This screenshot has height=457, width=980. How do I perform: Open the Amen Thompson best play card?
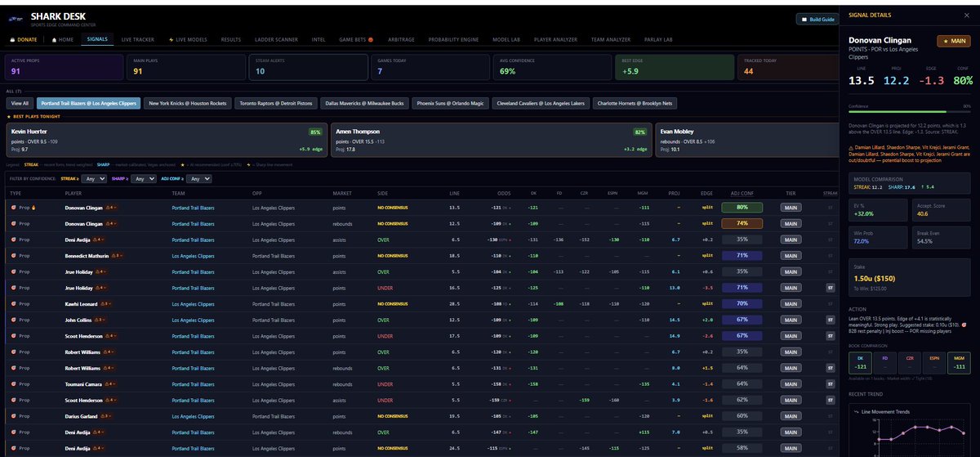[492, 140]
